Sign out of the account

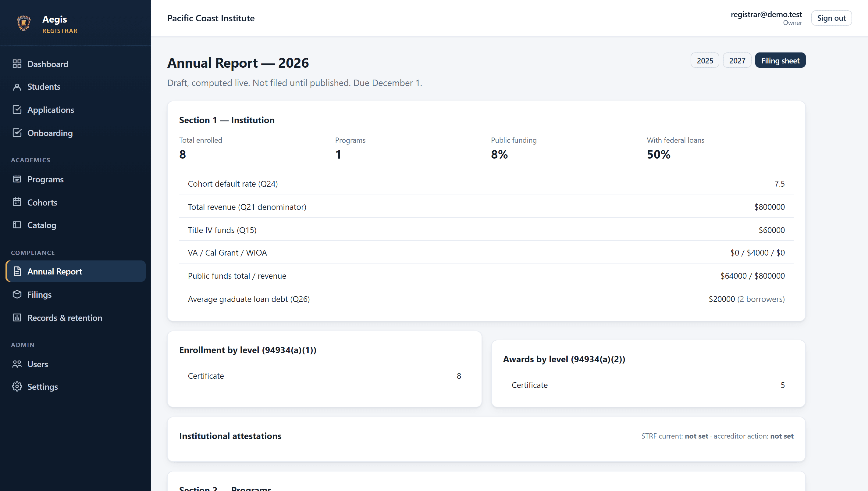point(831,18)
